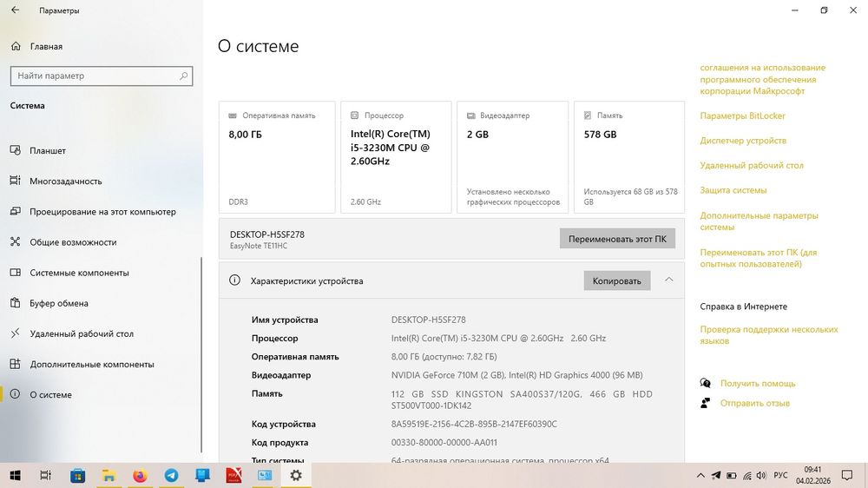
Task: Open Проецирование на этот компьютер
Action: pyautogui.click(x=102, y=212)
